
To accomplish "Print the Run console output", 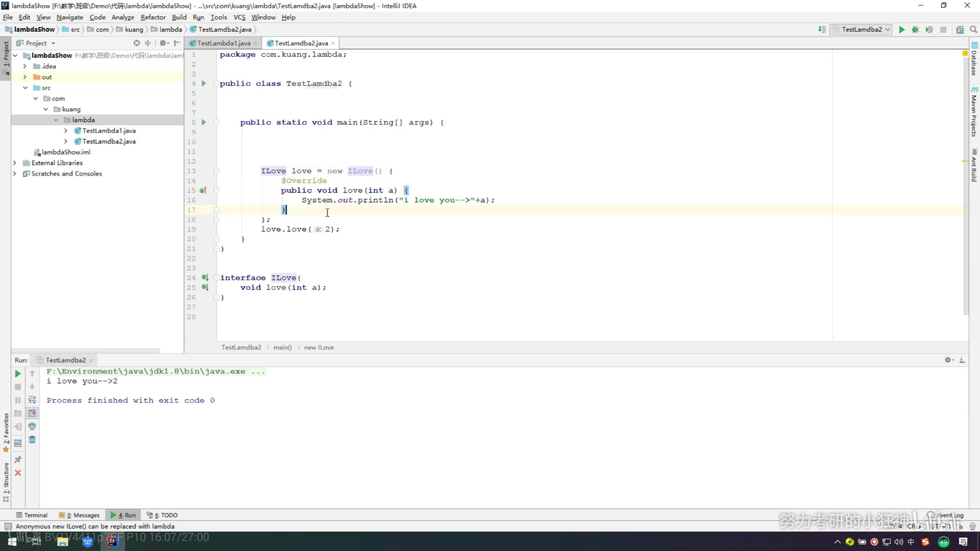I will [x=32, y=426].
